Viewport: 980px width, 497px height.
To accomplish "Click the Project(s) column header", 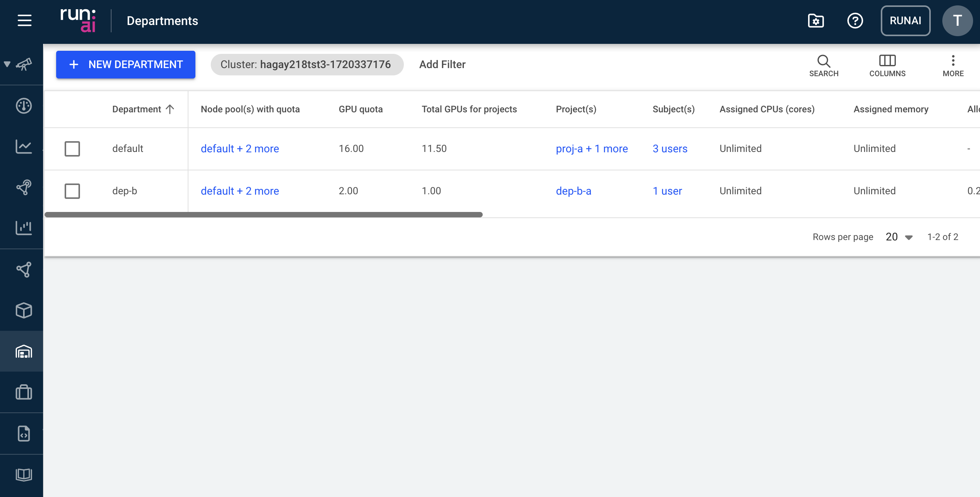I will click(x=576, y=109).
